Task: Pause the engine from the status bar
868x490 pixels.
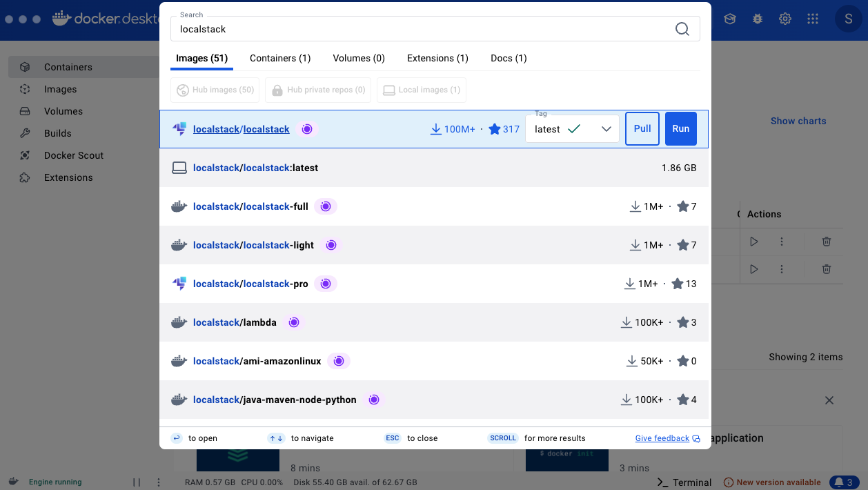Action: click(x=137, y=482)
